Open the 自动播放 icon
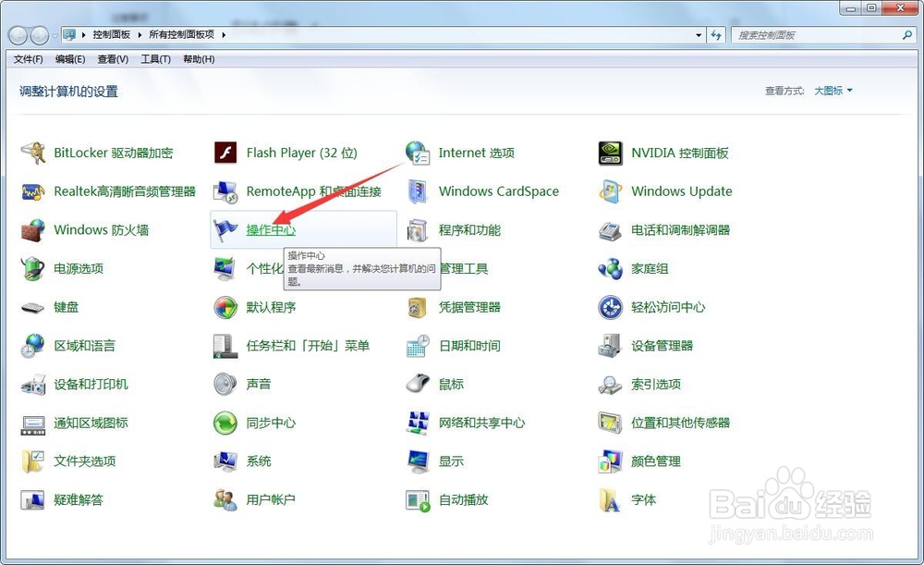The height and width of the screenshot is (565, 924). click(418, 500)
